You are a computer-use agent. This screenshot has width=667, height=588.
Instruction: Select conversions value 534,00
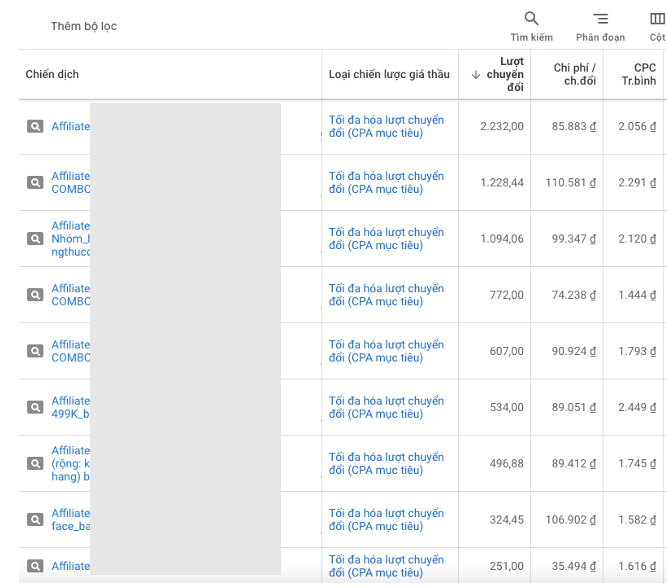pos(507,407)
